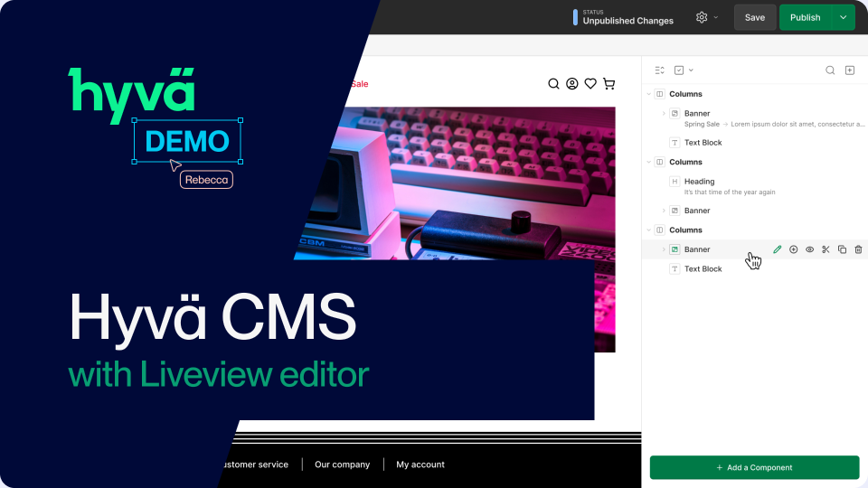Click the green Publish button
Viewport: 868px width, 488px height.
805,17
